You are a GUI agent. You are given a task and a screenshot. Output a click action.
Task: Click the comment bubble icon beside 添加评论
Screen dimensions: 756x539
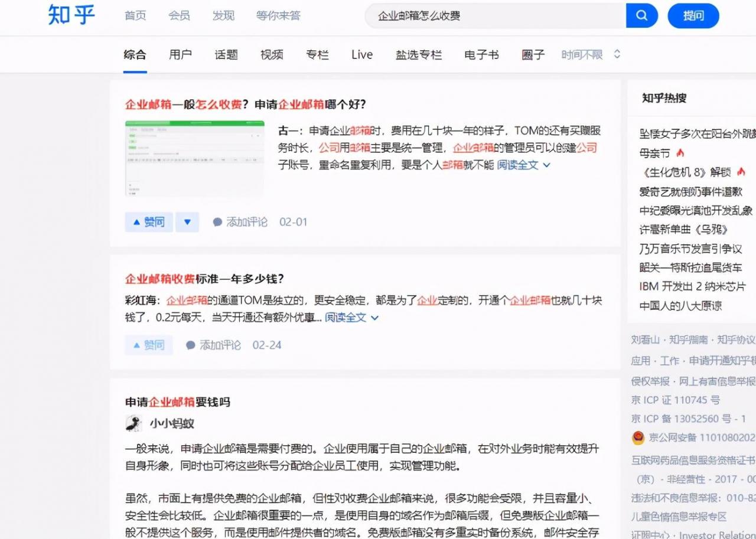(217, 221)
